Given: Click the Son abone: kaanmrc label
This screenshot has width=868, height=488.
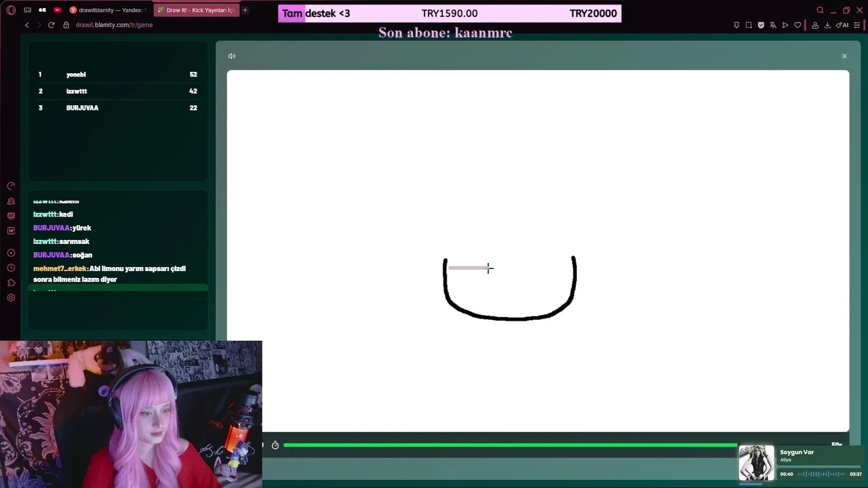Looking at the screenshot, I should pyautogui.click(x=445, y=33).
